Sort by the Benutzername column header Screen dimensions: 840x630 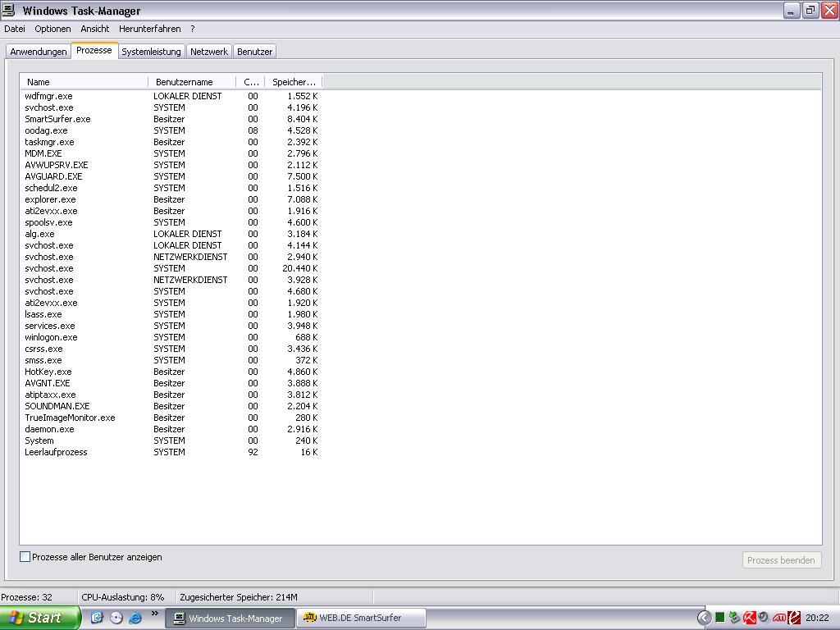(x=192, y=82)
